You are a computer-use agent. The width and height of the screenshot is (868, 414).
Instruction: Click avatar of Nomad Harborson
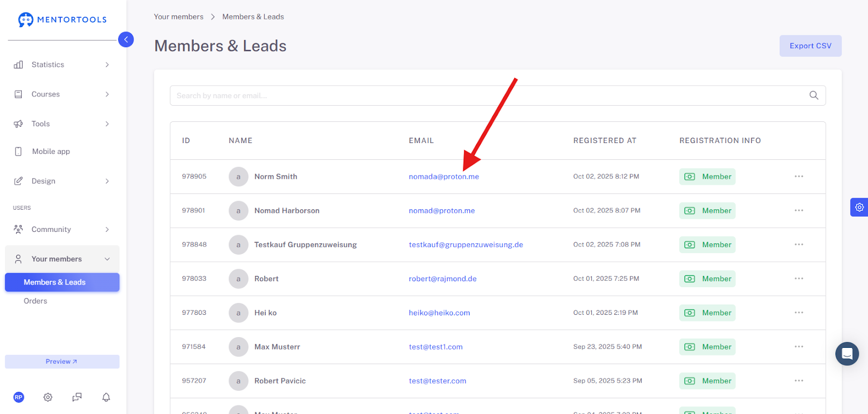click(x=239, y=211)
